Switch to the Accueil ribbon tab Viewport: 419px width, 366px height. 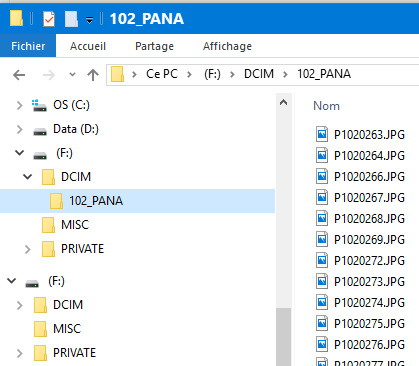click(88, 46)
